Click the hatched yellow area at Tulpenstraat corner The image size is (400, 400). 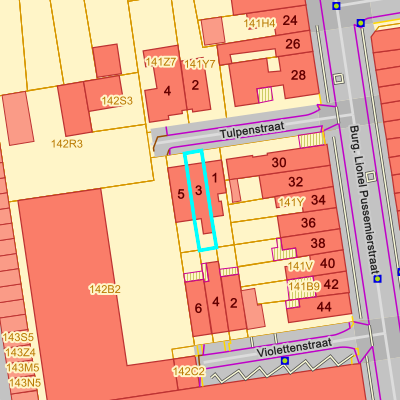pos(312,140)
